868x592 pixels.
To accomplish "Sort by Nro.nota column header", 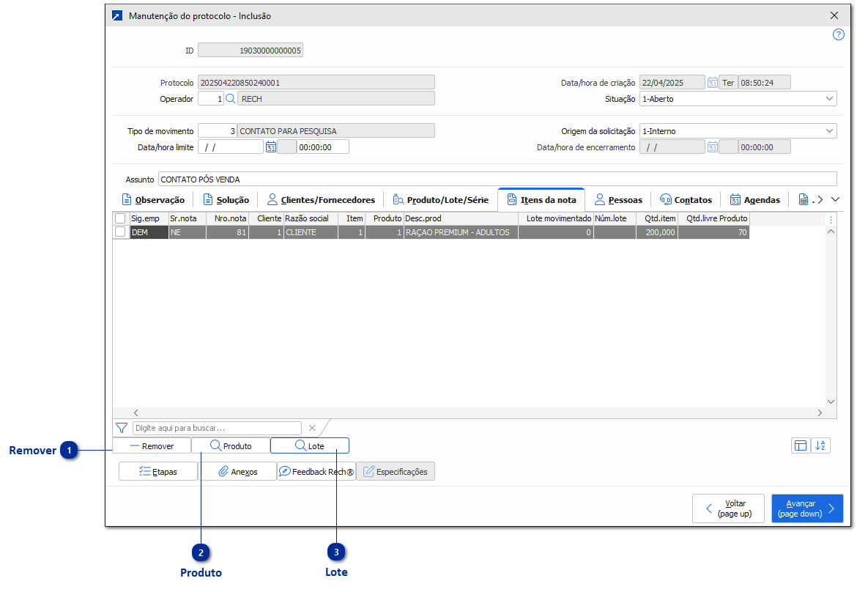I will coord(228,218).
